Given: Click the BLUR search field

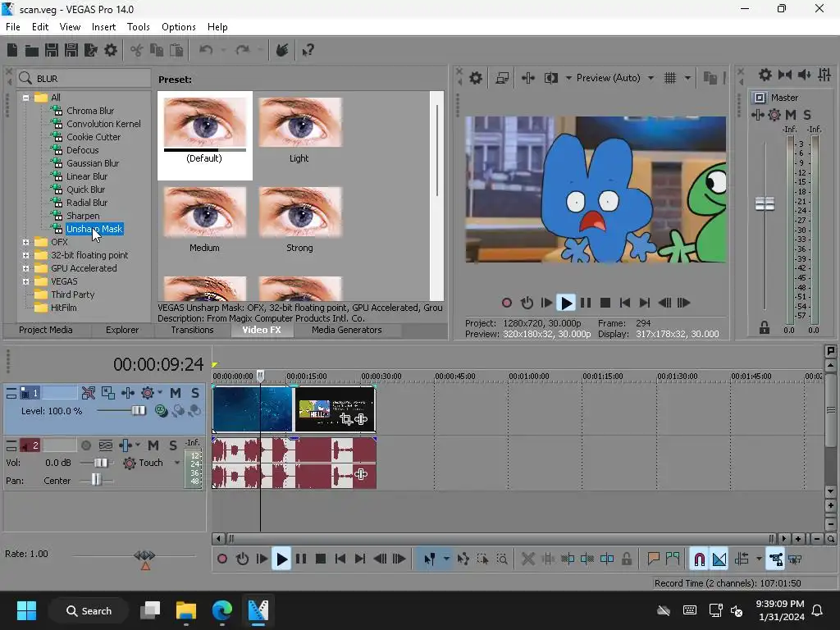Looking at the screenshot, I should coord(84,79).
